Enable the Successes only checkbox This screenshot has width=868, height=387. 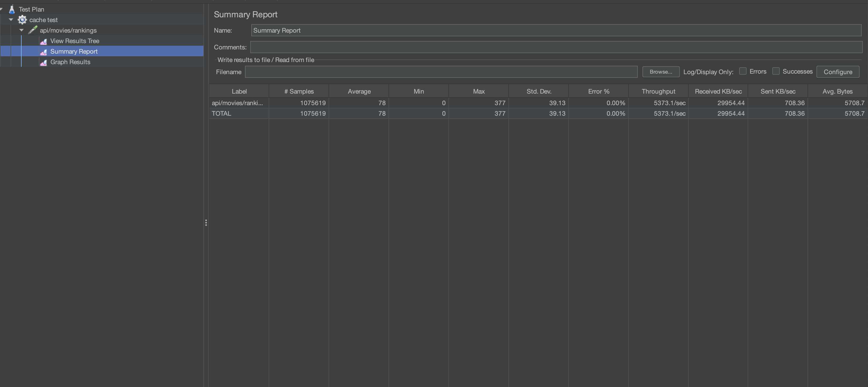776,71
